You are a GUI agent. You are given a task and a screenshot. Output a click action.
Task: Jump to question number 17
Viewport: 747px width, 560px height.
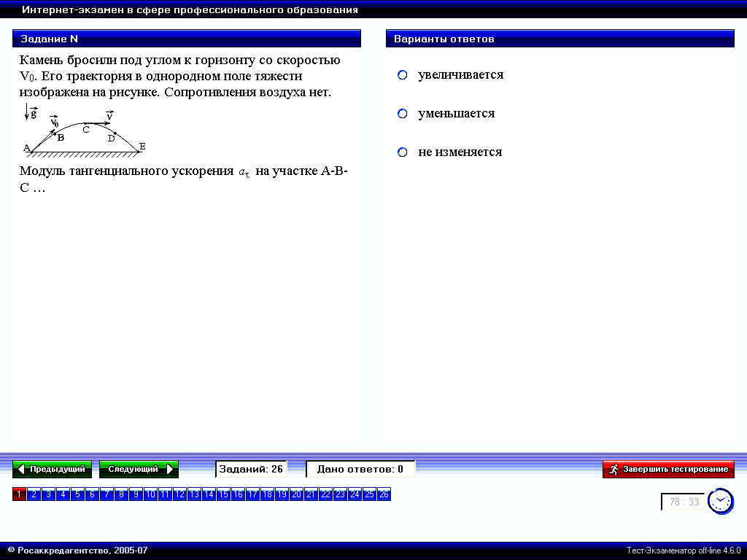point(252,494)
